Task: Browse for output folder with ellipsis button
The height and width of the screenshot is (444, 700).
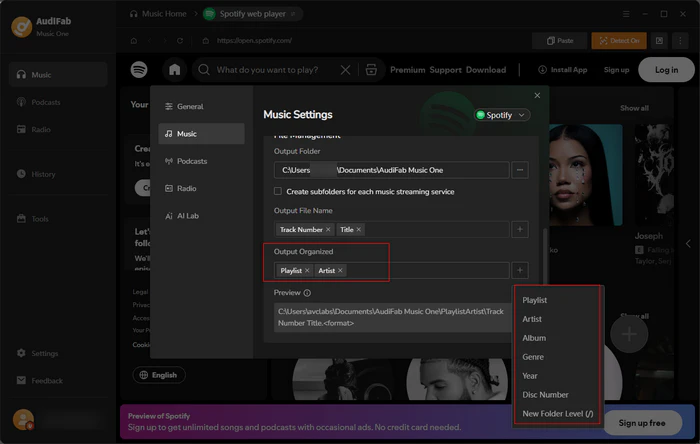Action: [520, 170]
